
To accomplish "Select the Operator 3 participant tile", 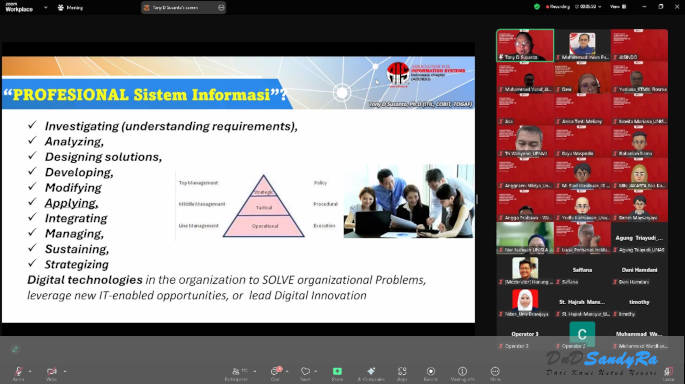I will tap(525, 335).
